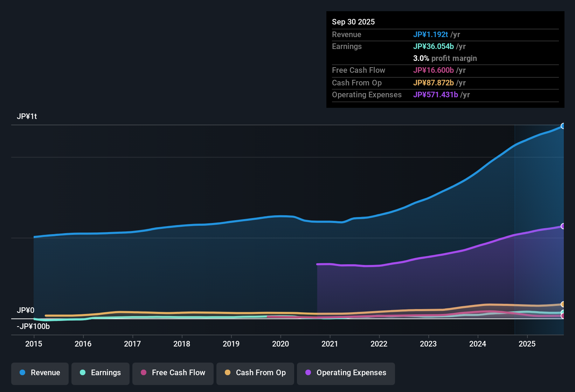The height and width of the screenshot is (392, 575).
Task: Toggle the Earnings series visibility
Action: tap(100, 373)
